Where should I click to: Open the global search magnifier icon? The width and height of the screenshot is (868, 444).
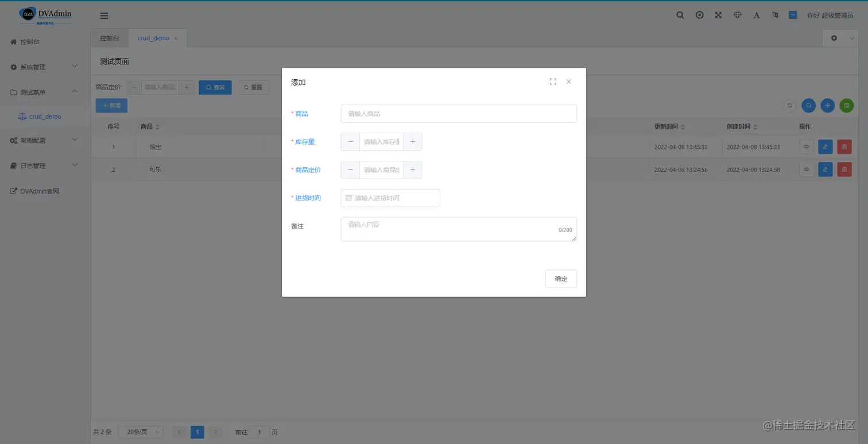point(680,15)
